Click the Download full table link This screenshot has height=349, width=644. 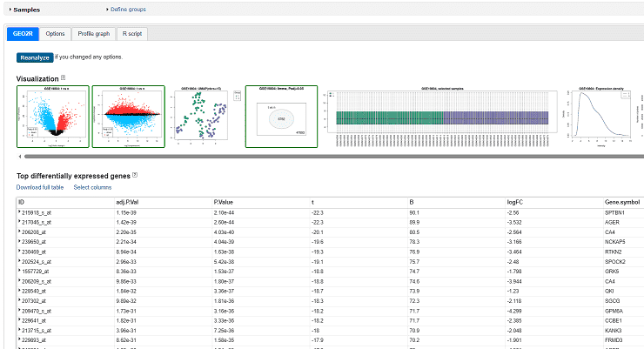[x=40, y=187]
